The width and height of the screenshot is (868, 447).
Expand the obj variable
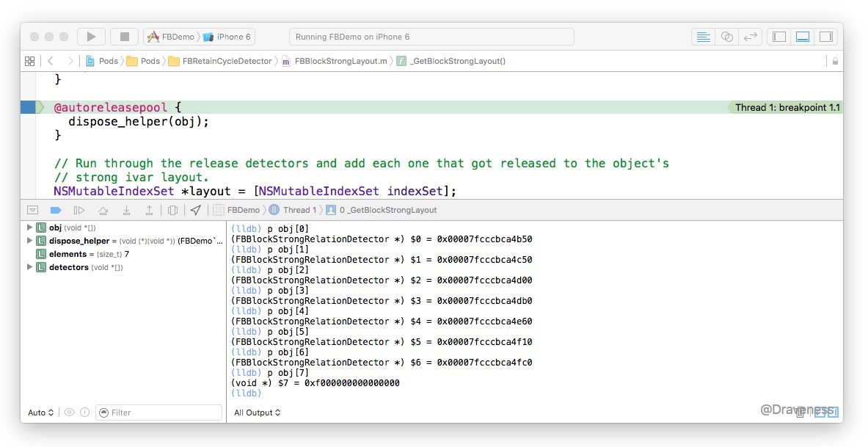(29, 228)
